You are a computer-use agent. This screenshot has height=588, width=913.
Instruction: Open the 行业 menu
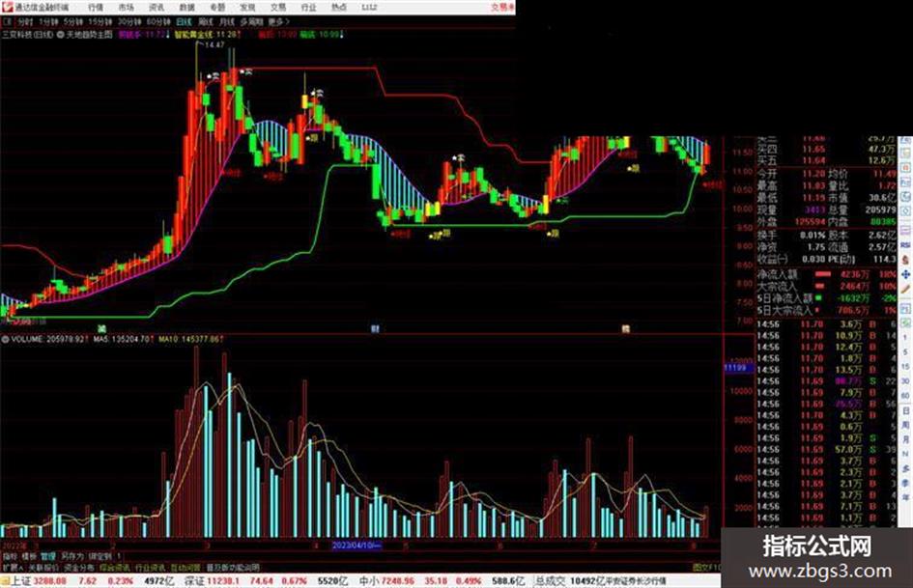click(308, 8)
